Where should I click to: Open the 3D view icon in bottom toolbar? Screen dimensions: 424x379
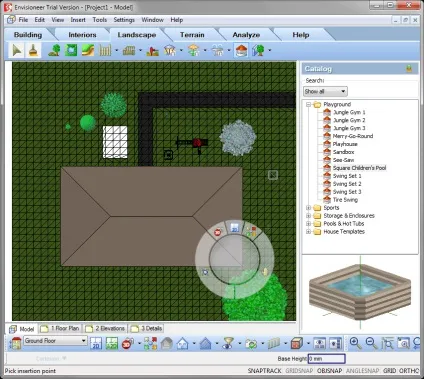[128, 343]
